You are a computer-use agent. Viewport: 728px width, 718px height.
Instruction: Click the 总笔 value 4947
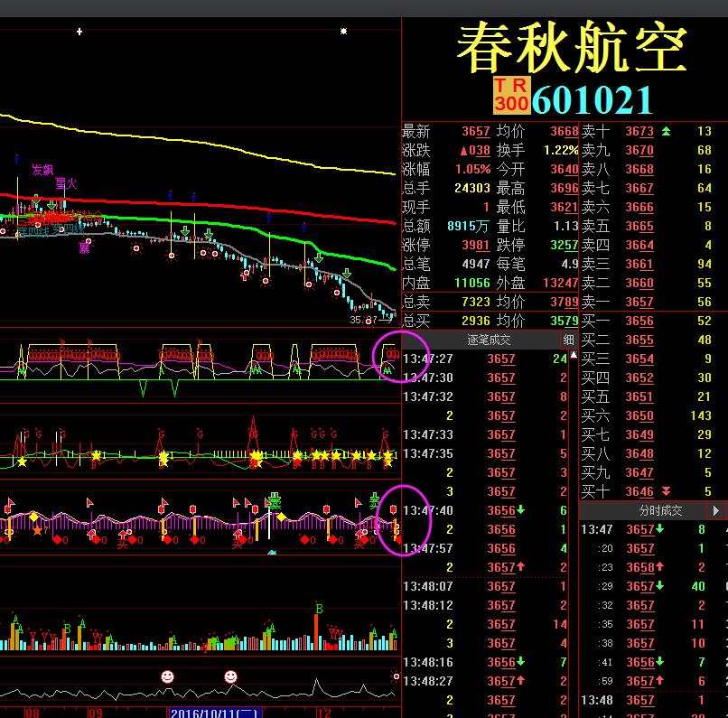(476, 264)
